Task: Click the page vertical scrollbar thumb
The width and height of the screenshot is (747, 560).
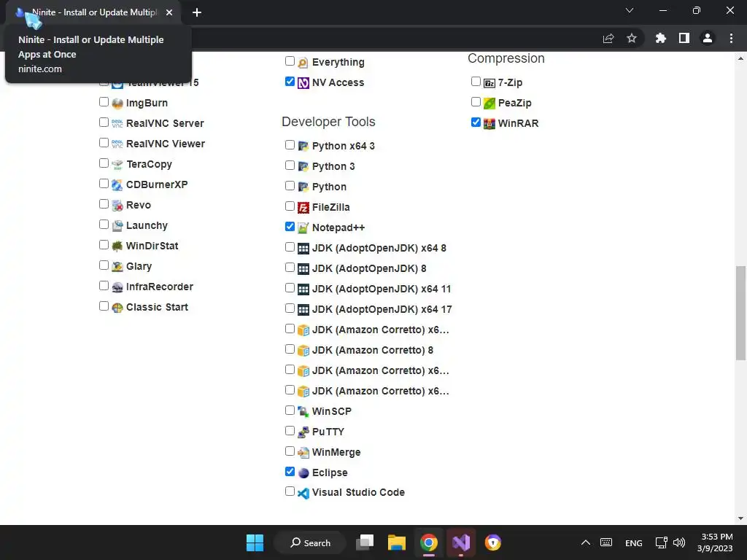Action: click(740, 313)
